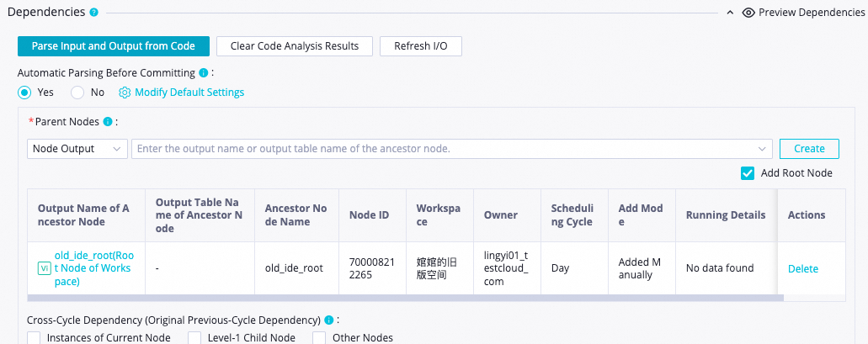
Task: Click Clear Code Analysis Results button
Action: (x=295, y=46)
